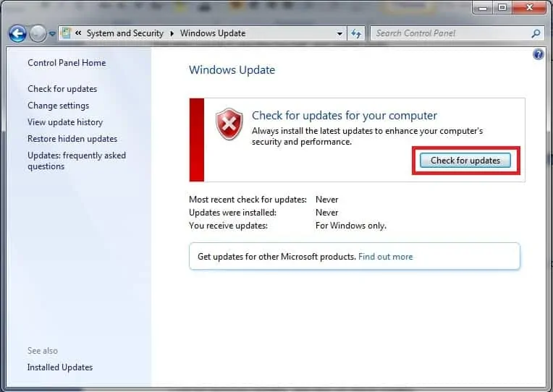Click the Check for updates for your computer heading
The image size is (553, 392).
tap(345, 115)
